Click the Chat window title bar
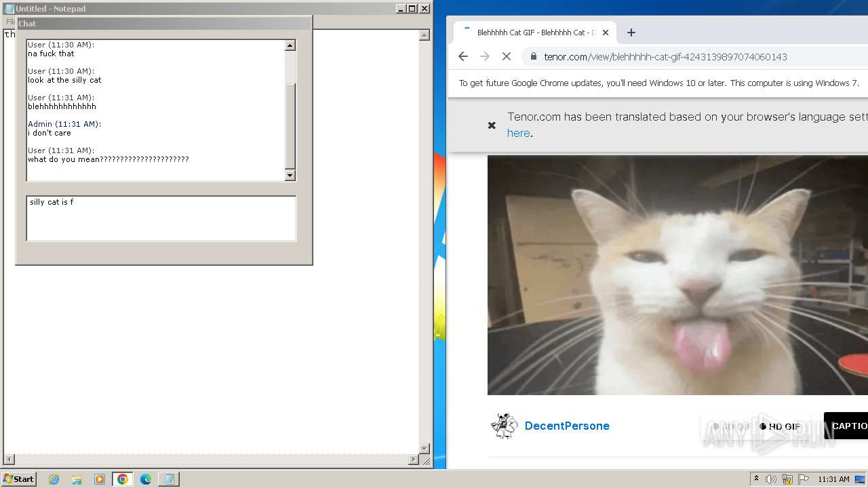This screenshot has height=488, width=868. pyautogui.click(x=163, y=23)
